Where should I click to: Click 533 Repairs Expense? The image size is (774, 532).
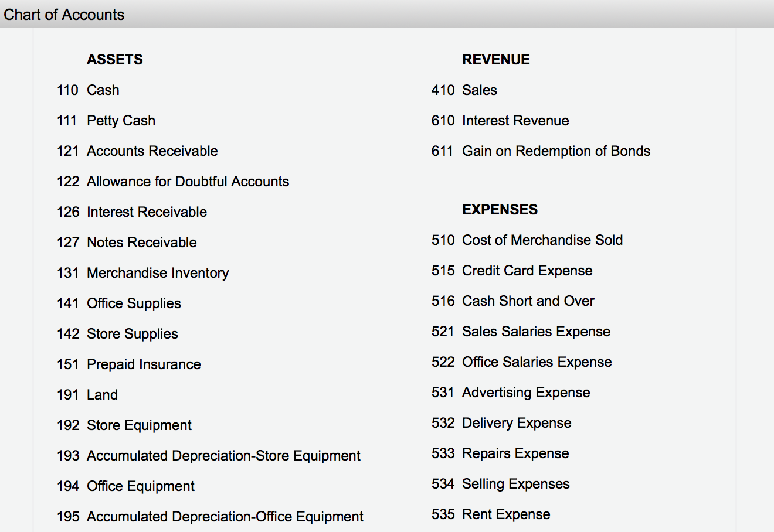coord(500,453)
